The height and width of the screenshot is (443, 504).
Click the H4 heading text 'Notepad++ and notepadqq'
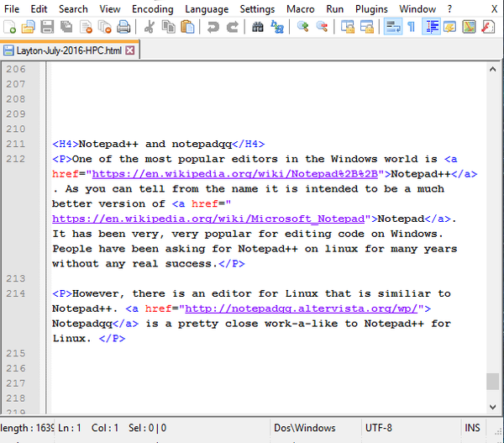tap(155, 144)
